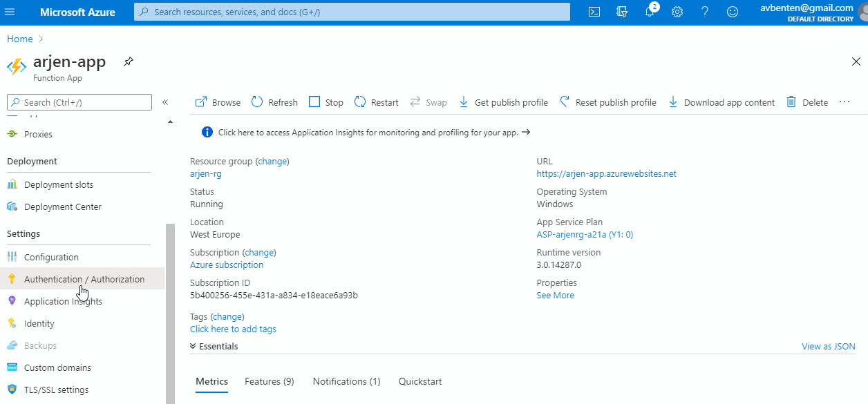Stop the function app

326,102
